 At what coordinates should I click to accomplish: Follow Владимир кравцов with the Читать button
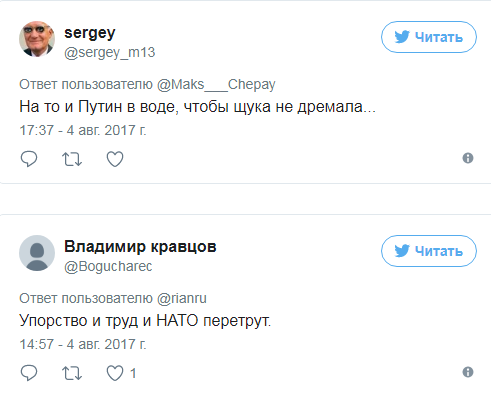429,251
